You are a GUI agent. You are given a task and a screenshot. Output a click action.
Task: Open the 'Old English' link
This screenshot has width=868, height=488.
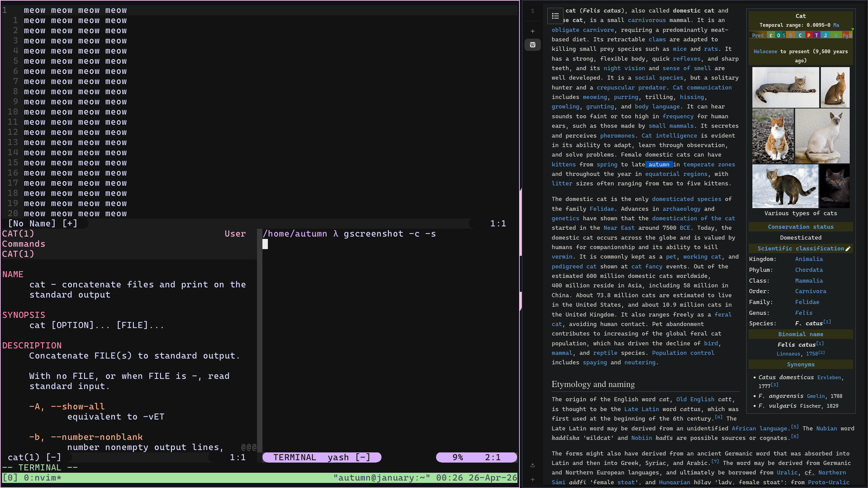click(695, 400)
